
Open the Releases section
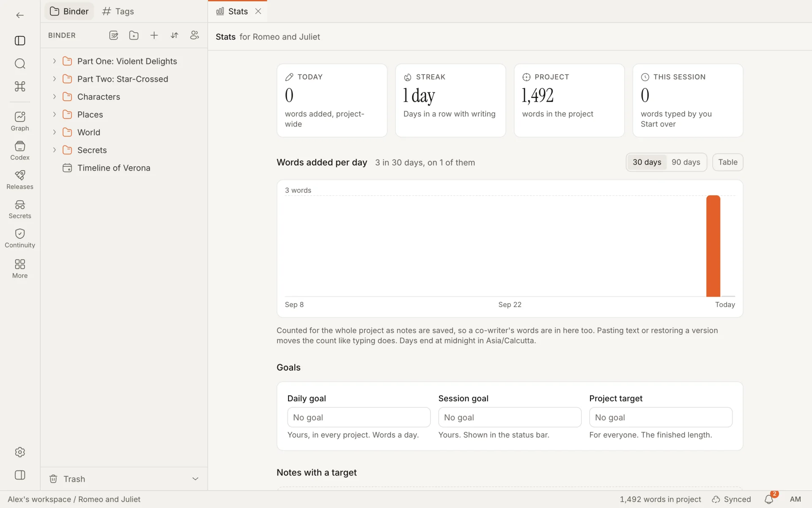click(20, 180)
